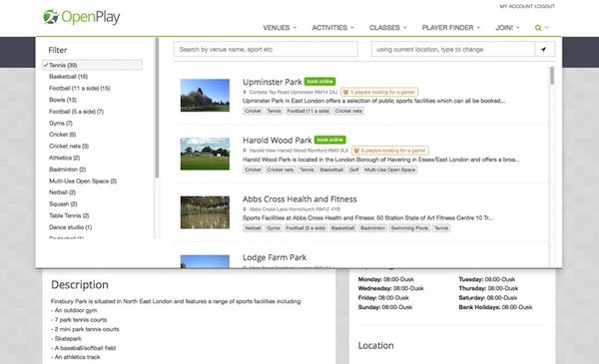Click the Tennis tag on Upminster Park
Screen dimensions: 599x364
coord(274,111)
